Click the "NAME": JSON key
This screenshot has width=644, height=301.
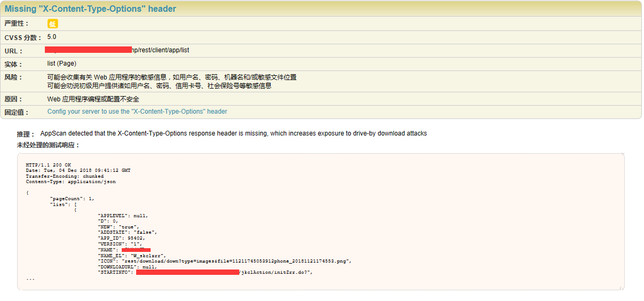(108, 250)
